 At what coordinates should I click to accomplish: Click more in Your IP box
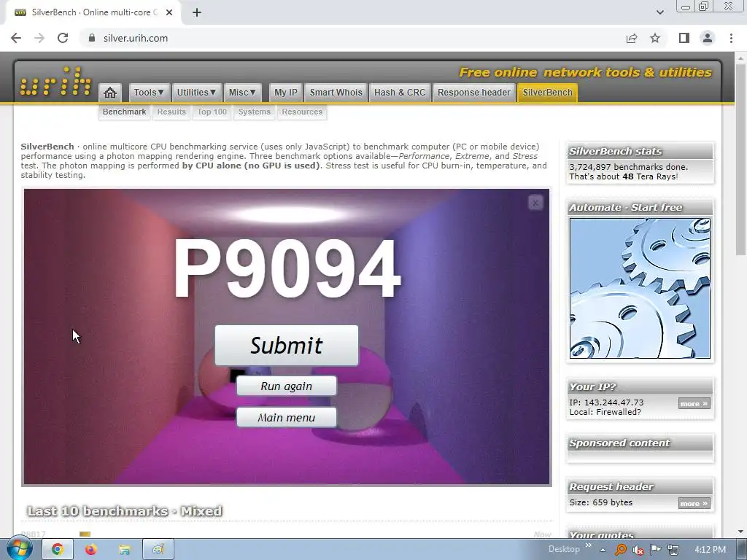pos(694,403)
